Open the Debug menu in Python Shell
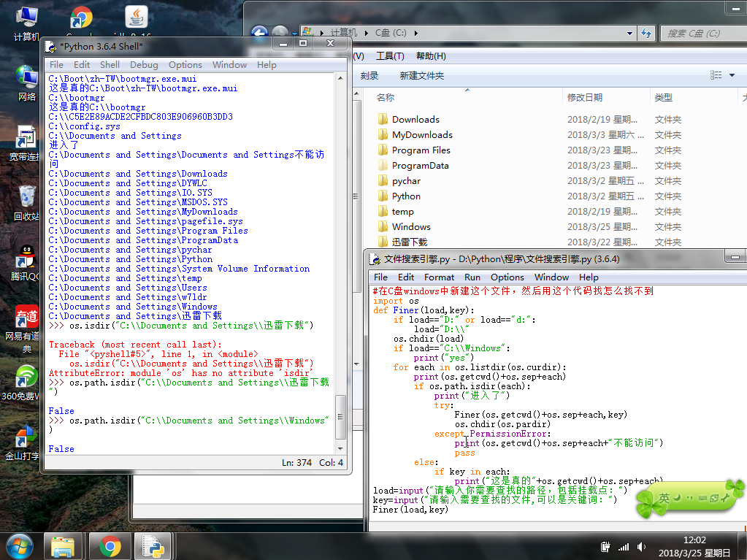 click(x=144, y=64)
